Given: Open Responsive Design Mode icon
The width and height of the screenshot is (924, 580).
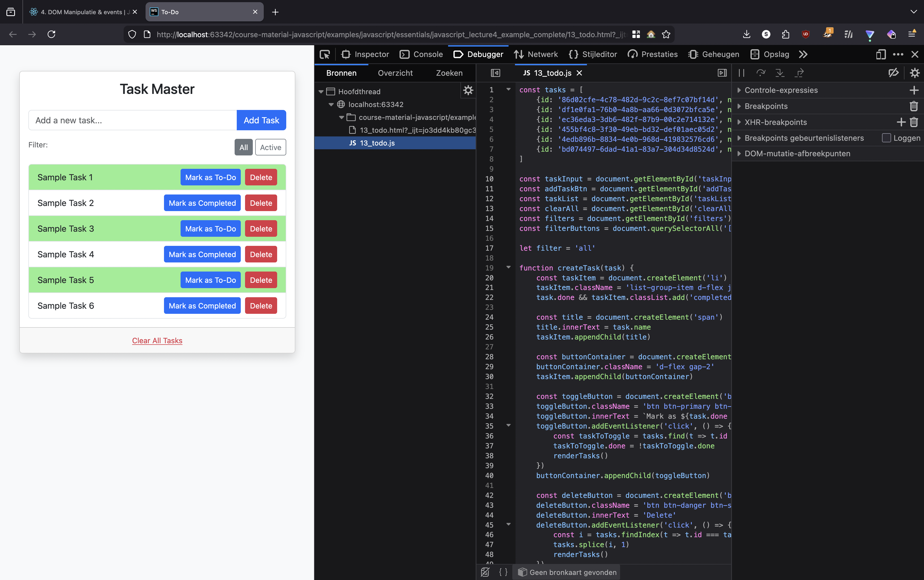Looking at the screenshot, I should (881, 55).
